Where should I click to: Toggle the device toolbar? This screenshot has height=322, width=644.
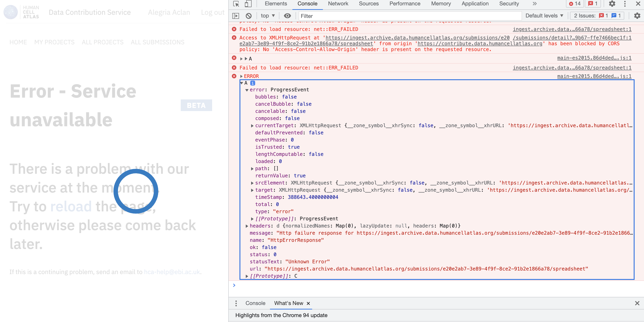click(x=248, y=4)
